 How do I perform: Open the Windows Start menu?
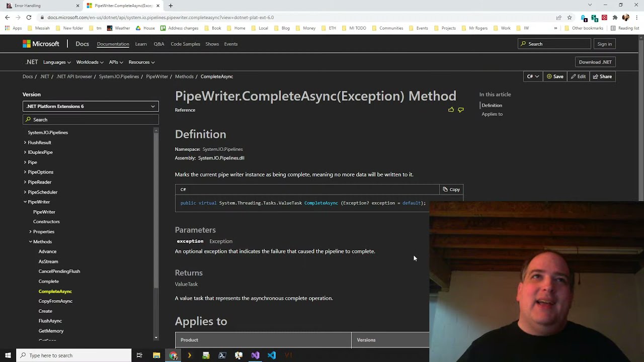[x=8, y=355]
